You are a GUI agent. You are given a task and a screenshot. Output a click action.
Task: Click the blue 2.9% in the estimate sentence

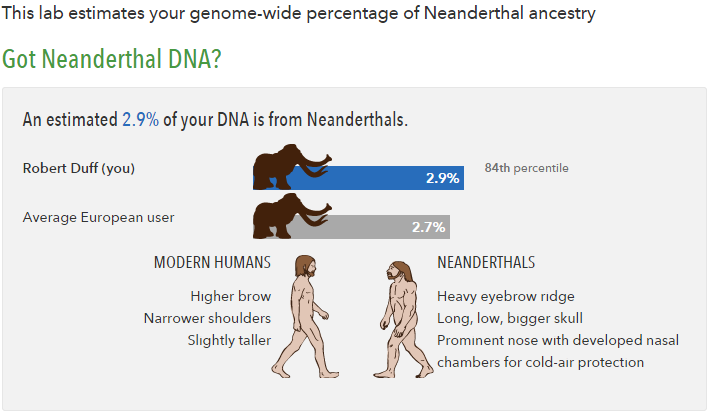(140, 119)
